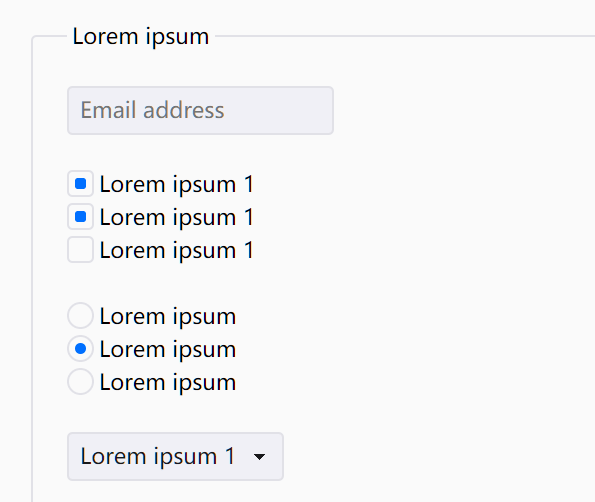The width and height of the screenshot is (595, 502).
Task: Click the Email address placeholder text
Action: pos(153,110)
